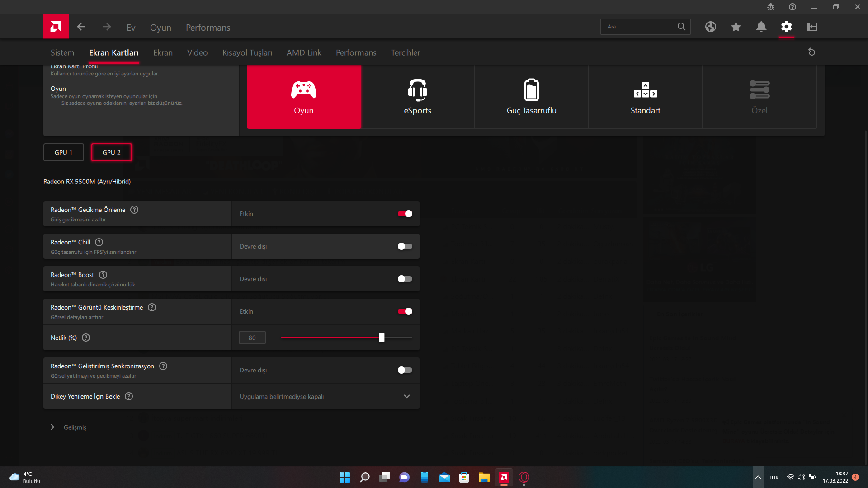Open settings gear icon
Screen dimensions: 868x488
[x=787, y=27]
